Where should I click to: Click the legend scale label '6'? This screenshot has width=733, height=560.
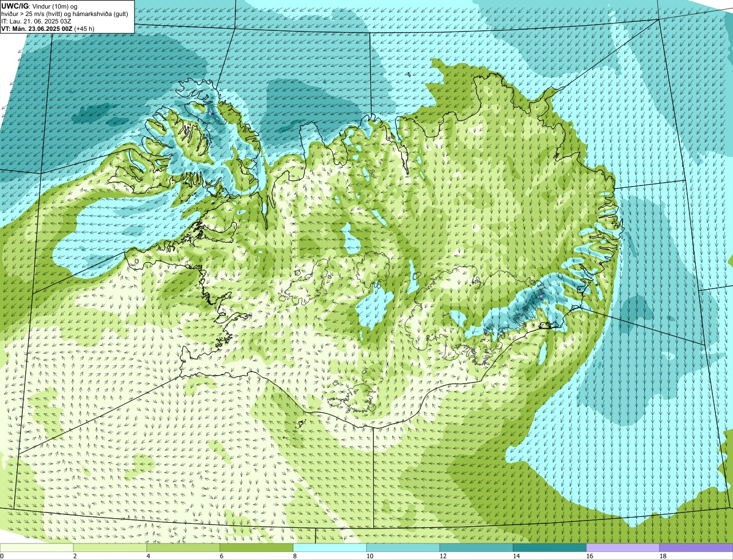click(x=222, y=556)
